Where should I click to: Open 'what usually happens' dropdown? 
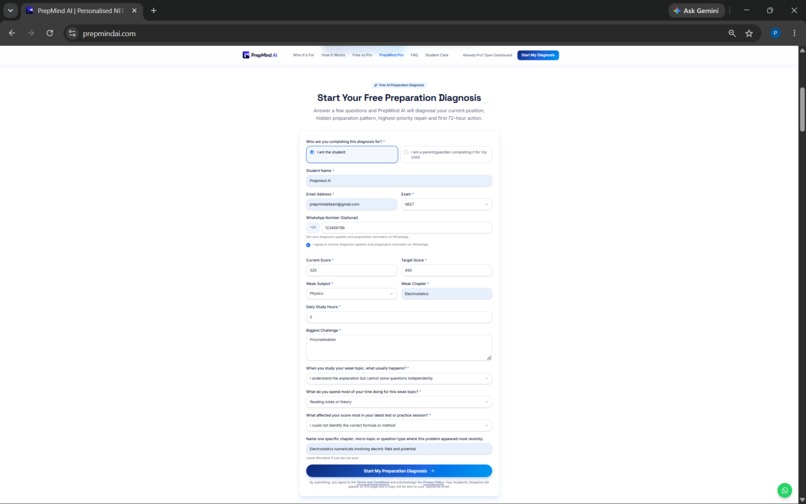click(399, 379)
